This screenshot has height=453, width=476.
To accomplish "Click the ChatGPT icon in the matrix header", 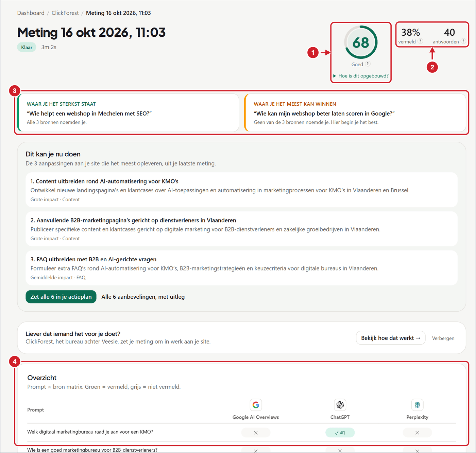I will 340,405.
